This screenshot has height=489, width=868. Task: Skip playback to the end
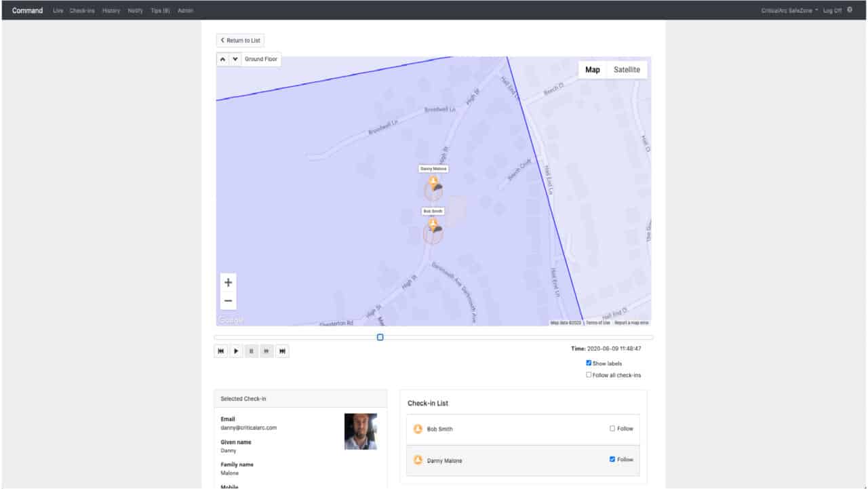(x=282, y=351)
